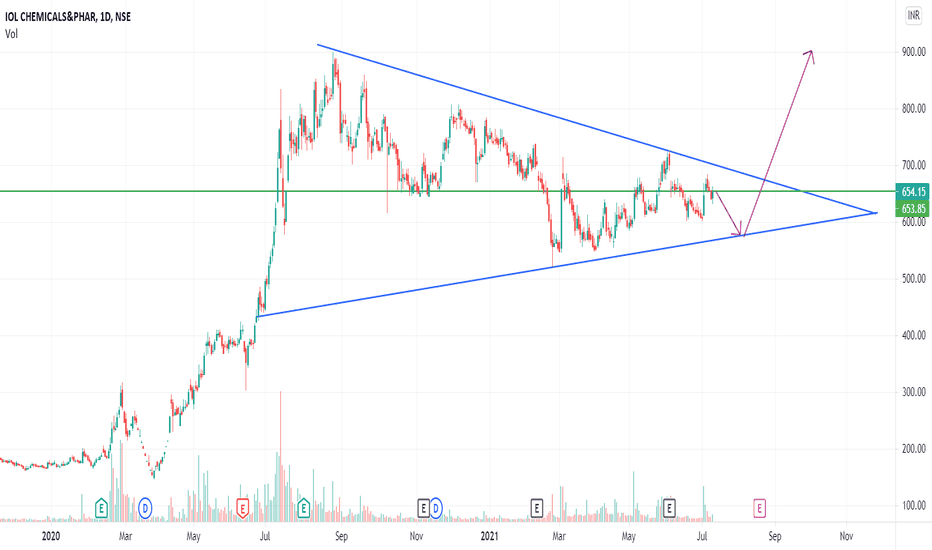
Task: Click the 600.00 price axis label
Action: click(x=914, y=222)
